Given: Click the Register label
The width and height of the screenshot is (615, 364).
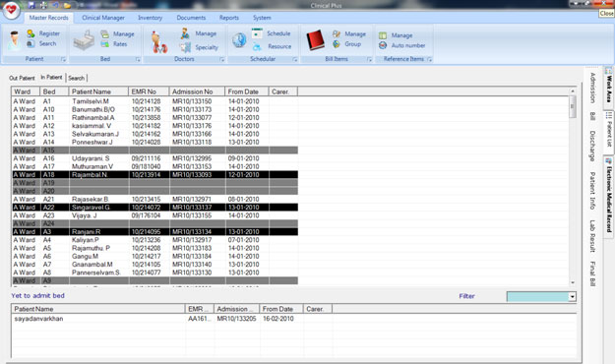Looking at the screenshot, I should point(49,33).
